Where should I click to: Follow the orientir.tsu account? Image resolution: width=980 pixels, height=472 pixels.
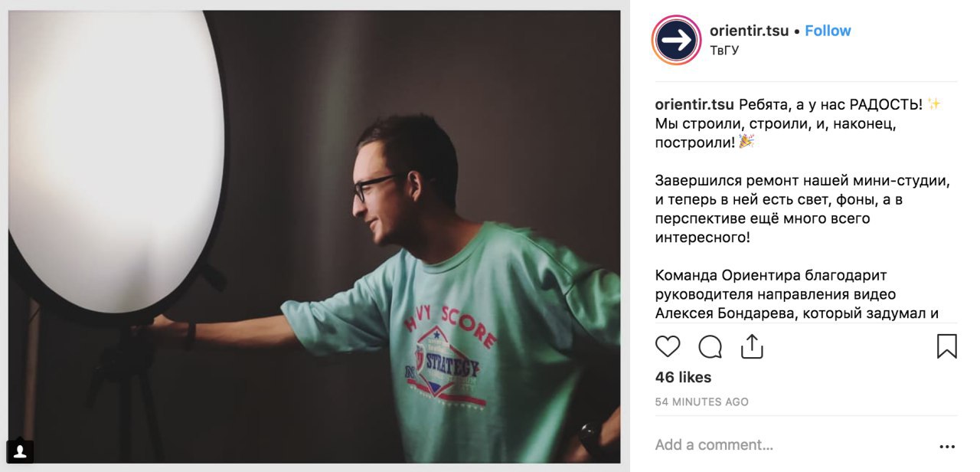[828, 31]
